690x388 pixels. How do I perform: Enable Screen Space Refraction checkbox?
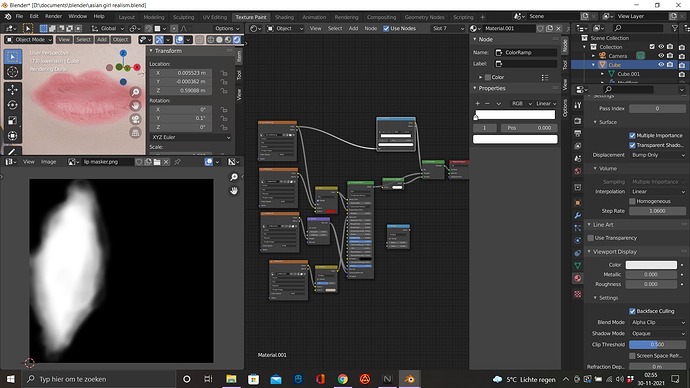click(632, 355)
